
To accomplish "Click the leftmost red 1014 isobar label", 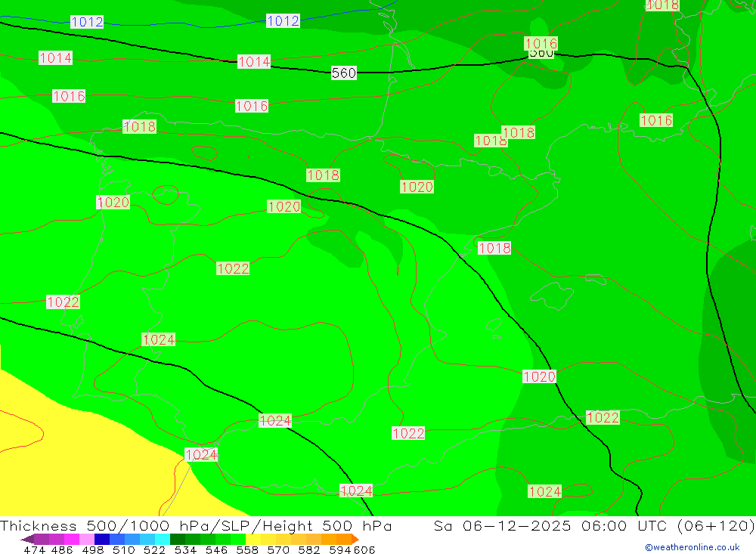I will (55, 58).
